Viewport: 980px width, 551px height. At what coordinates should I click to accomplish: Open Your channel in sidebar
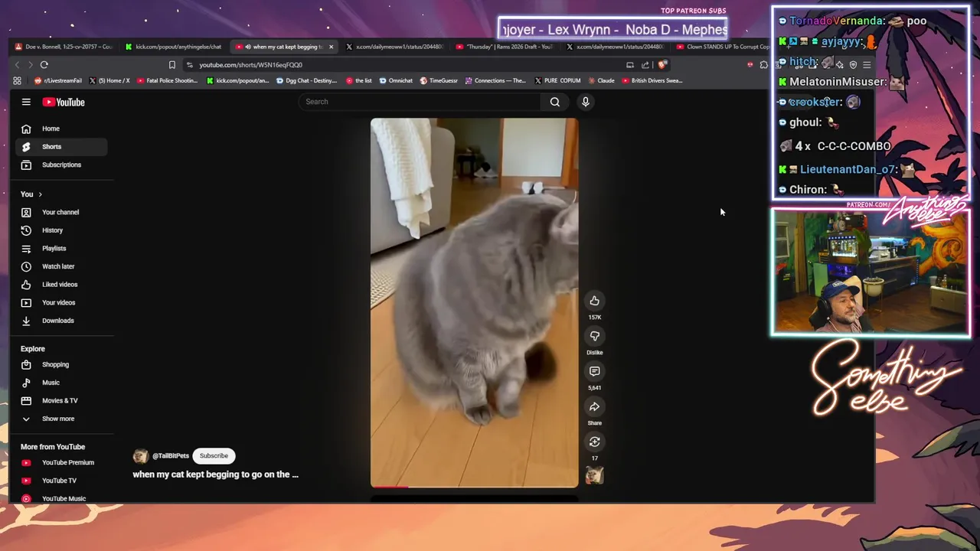[x=61, y=212]
